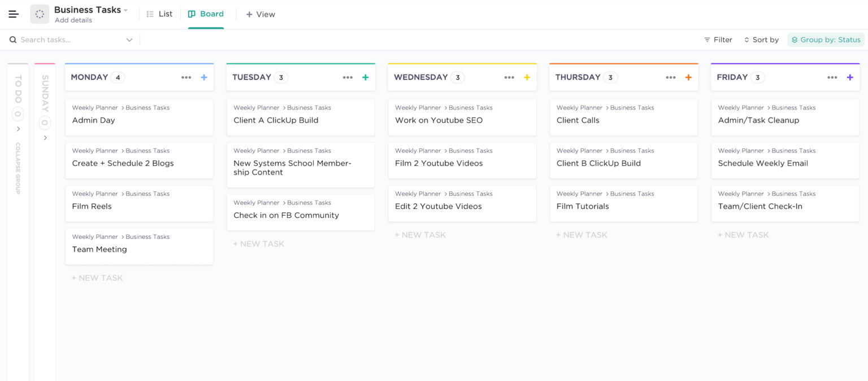Open the Business Tasks title dropdown
This screenshot has height=381, width=868.
pos(125,10)
